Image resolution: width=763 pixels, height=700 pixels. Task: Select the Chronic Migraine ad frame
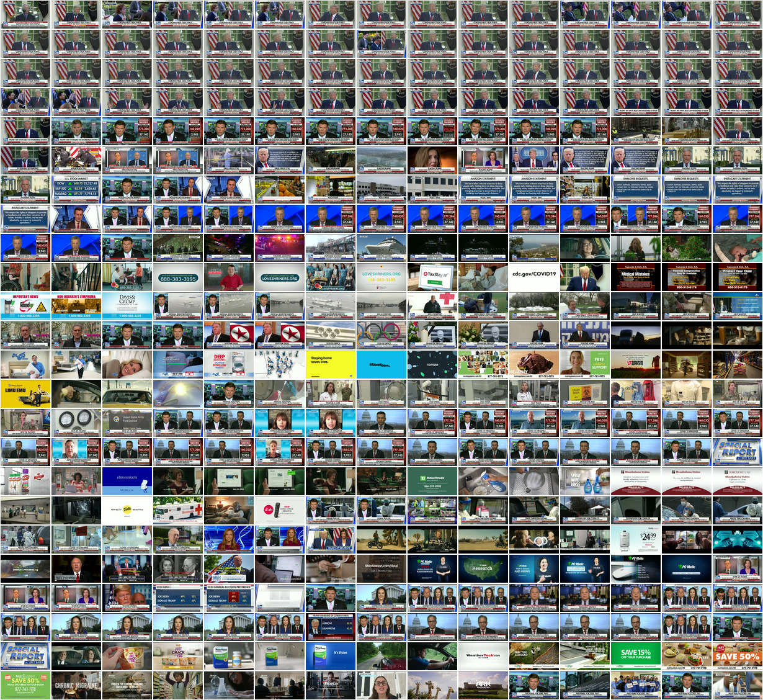(x=76, y=685)
